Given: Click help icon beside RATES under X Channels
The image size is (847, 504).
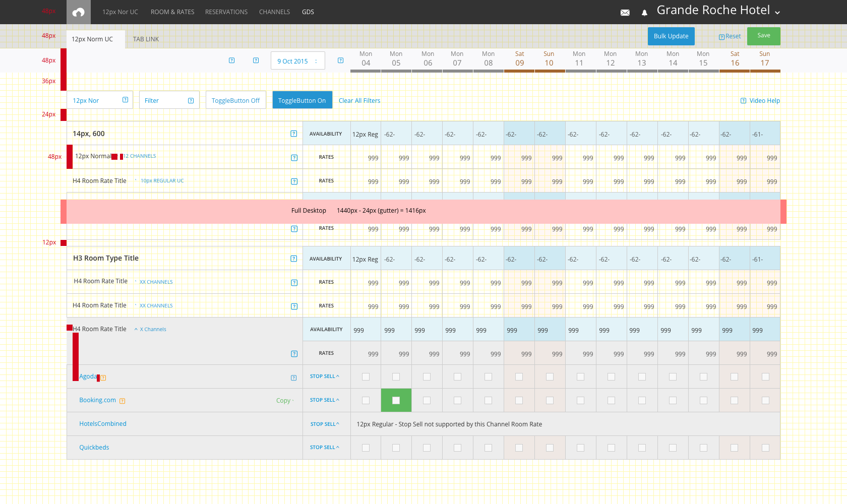Looking at the screenshot, I should click(x=294, y=354).
